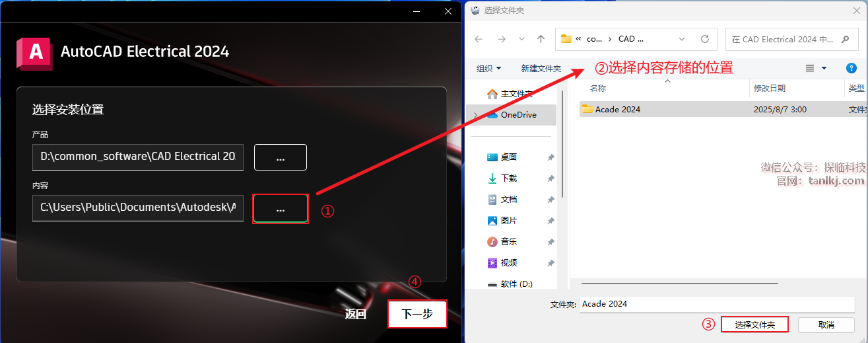Proceed with the 下一步 button
868x343 pixels.
click(417, 314)
